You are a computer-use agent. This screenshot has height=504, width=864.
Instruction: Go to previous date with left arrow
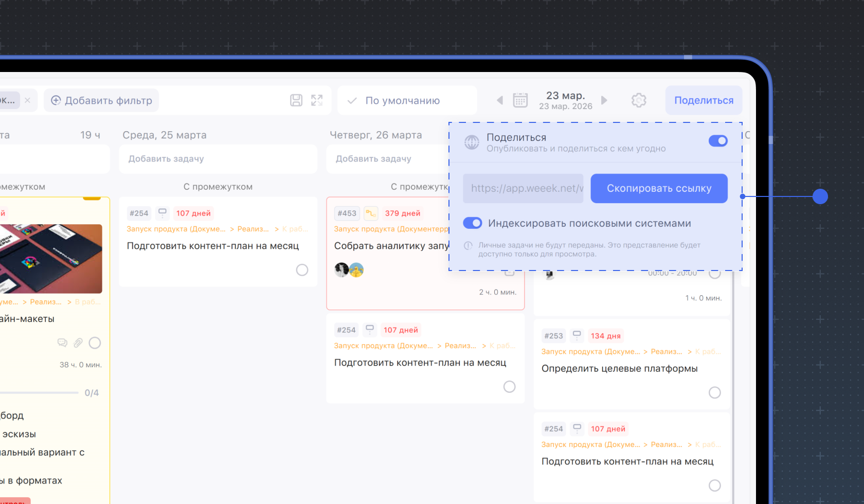(499, 100)
